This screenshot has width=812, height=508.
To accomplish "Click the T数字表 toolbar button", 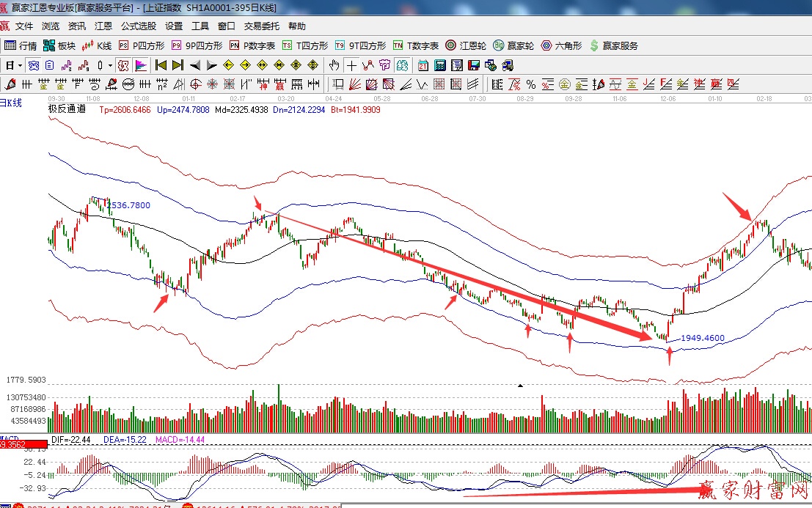I will coord(416,45).
